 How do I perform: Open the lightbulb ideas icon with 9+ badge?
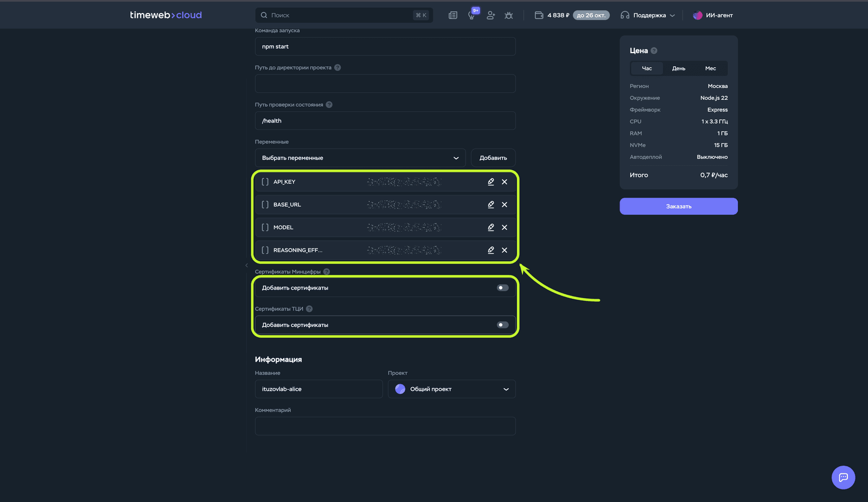pyautogui.click(x=472, y=15)
